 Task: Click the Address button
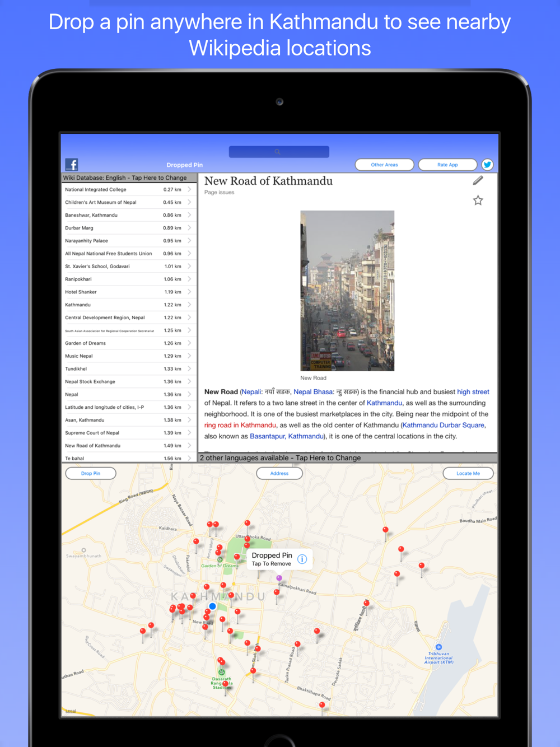(279, 473)
